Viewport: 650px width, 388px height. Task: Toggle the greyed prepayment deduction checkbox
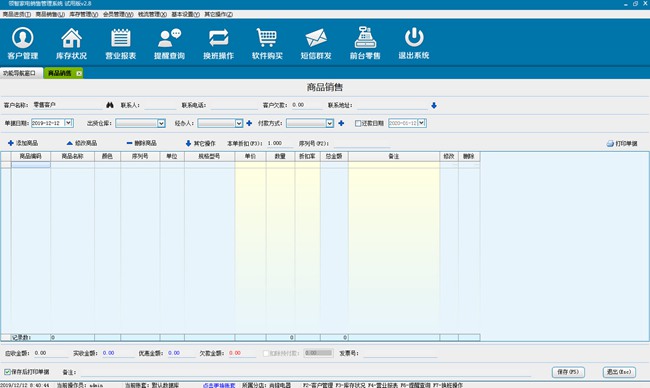[x=266, y=353]
